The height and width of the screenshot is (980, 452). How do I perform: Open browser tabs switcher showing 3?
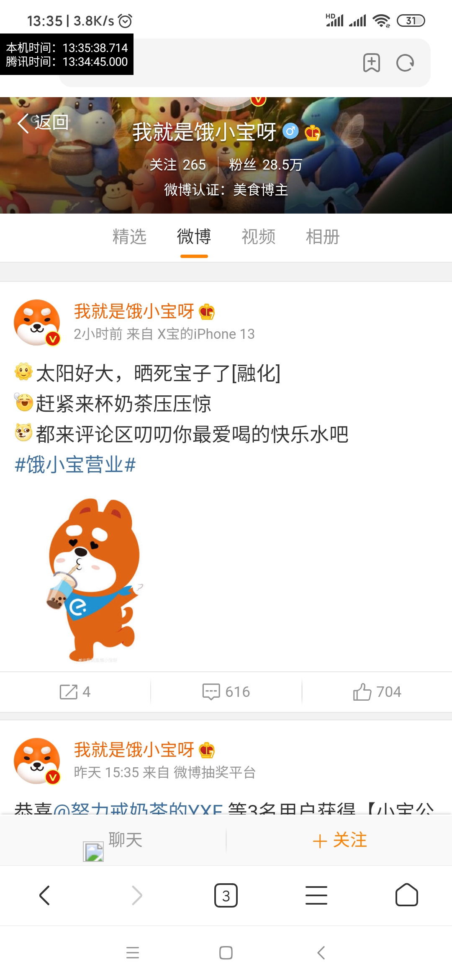click(x=226, y=895)
